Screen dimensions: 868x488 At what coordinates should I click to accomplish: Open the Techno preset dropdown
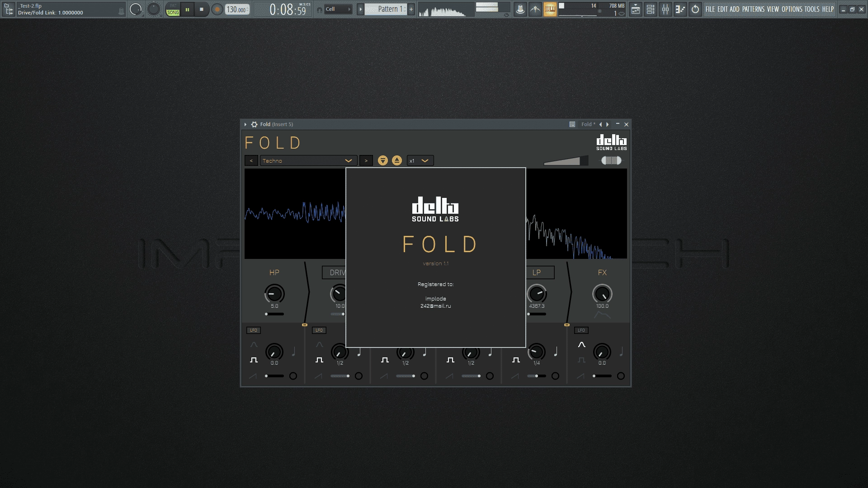pos(308,160)
